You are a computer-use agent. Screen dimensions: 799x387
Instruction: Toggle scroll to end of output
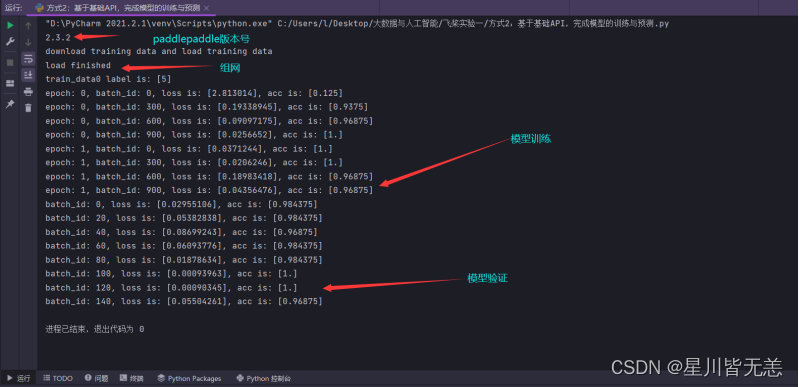[x=28, y=75]
